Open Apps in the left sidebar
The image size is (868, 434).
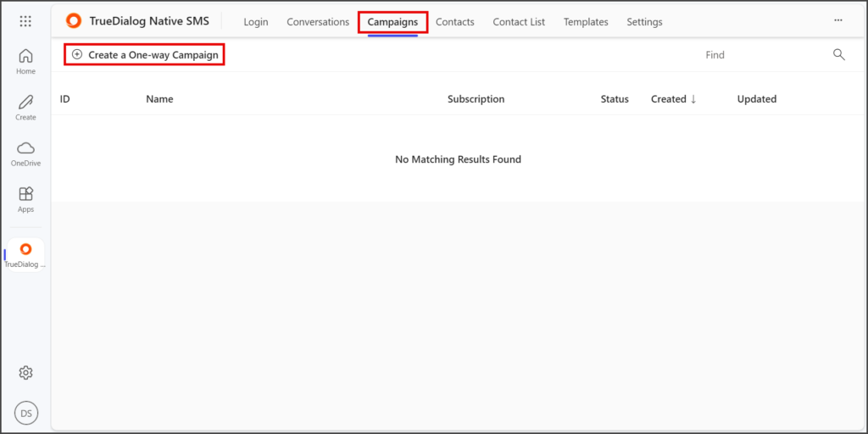pyautogui.click(x=25, y=199)
